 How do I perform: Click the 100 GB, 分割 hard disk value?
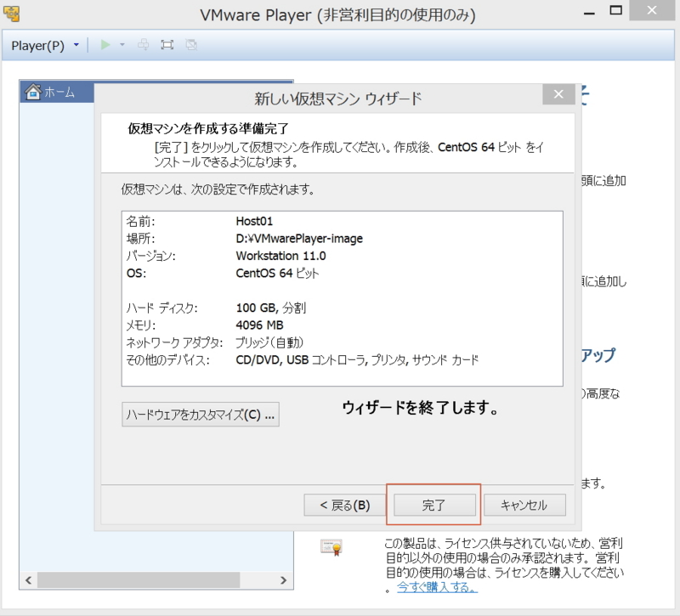(x=271, y=308)
